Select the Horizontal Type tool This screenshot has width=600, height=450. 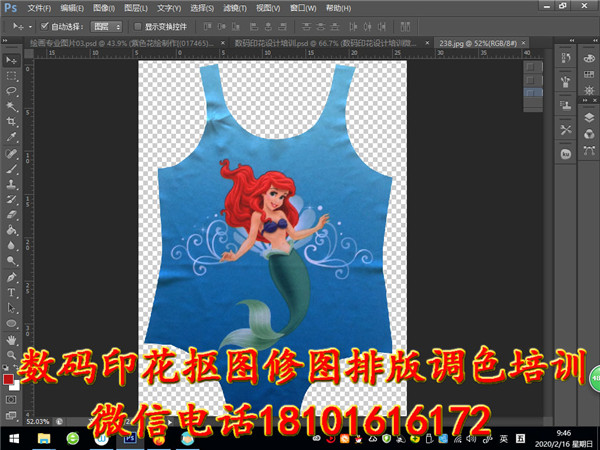click(x=11, y=293)
